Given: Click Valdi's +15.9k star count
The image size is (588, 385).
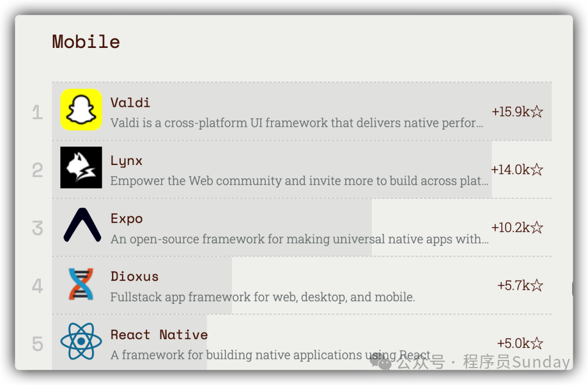Looking at the screenshot, I should [x=517, y=112].
